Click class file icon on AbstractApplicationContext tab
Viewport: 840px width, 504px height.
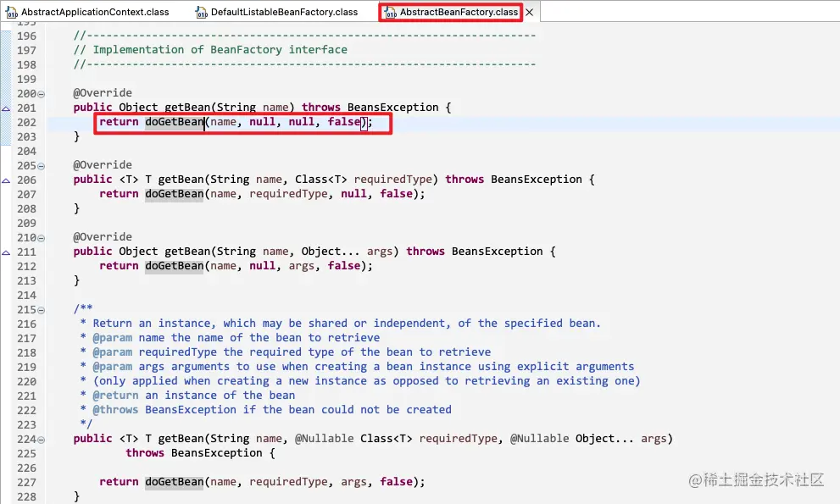pos(11,13)
